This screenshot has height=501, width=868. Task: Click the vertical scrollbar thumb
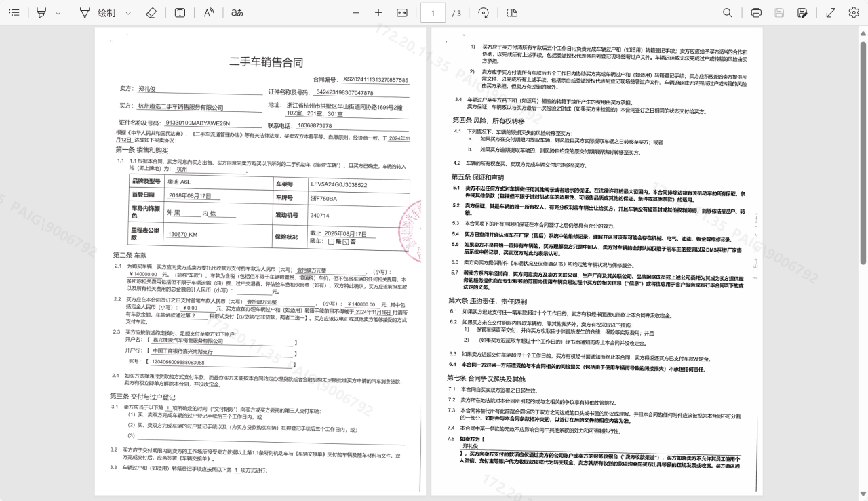[863, 153]
